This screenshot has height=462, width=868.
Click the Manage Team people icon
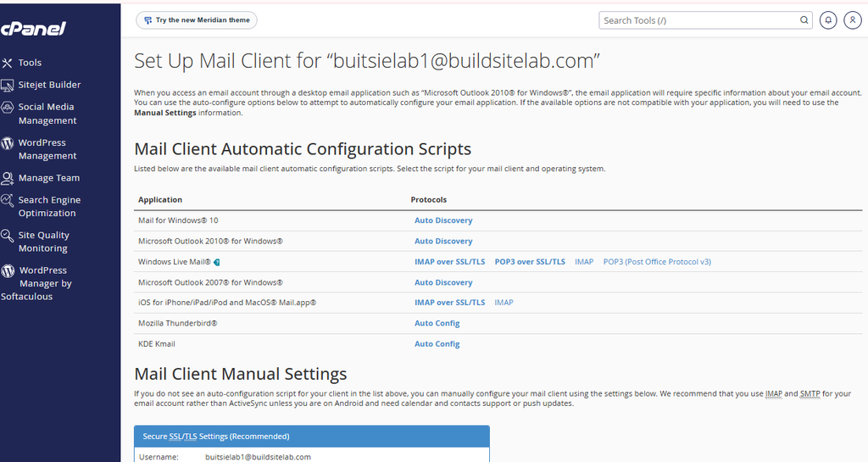(7, 178)
